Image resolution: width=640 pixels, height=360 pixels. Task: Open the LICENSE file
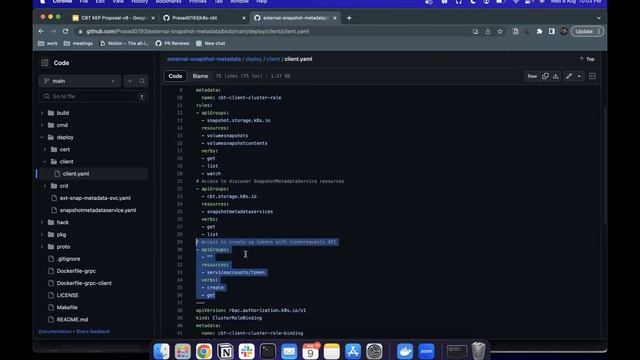[x=67, y=295]
